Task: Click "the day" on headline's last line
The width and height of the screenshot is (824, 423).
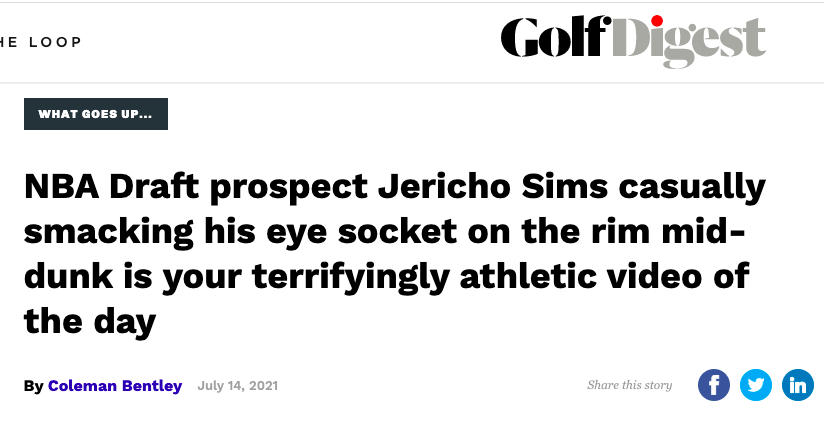Action: tap(90, 321)
